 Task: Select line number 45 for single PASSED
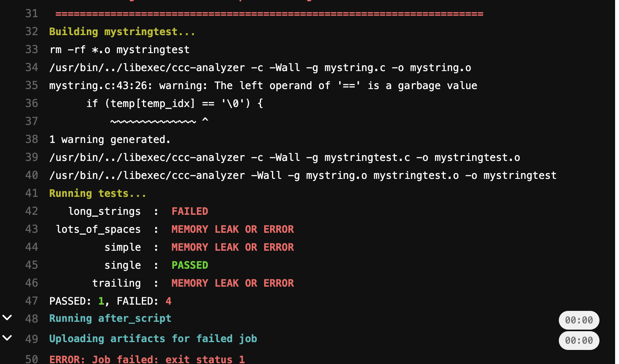(32, 265)
